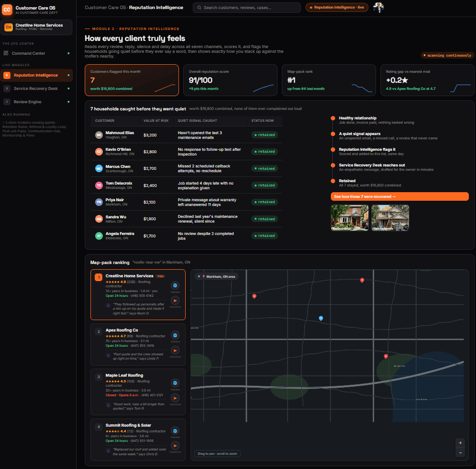Screen dimensions: 476x469
Task: Open Rating gap vs nearest rival card
Action: point(427,80)
